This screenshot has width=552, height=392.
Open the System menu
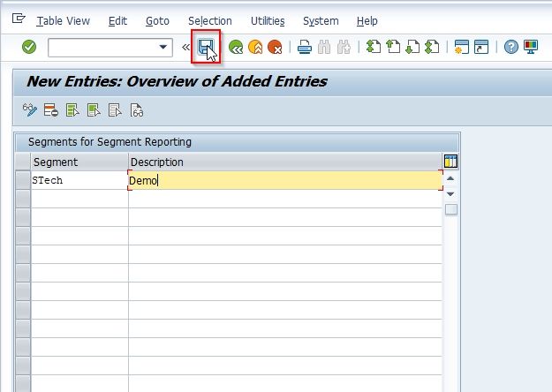pyautogui.click(x=321, y=21)
